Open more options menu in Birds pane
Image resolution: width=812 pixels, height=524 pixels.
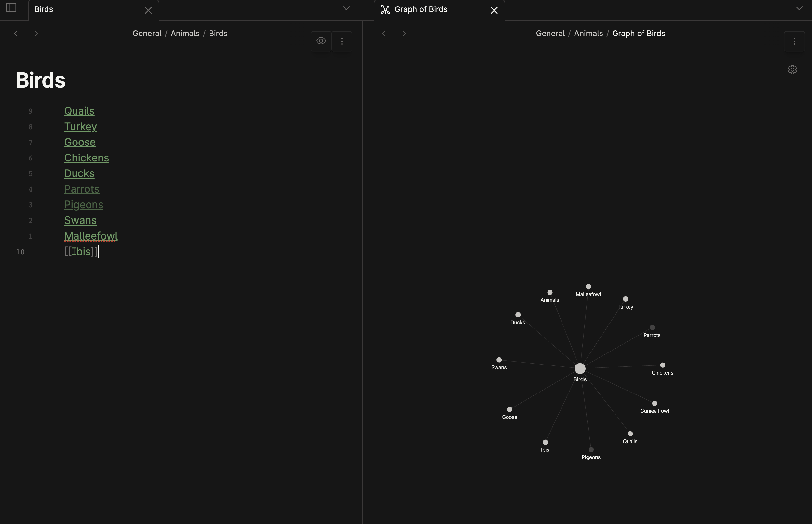click(342, 42)
